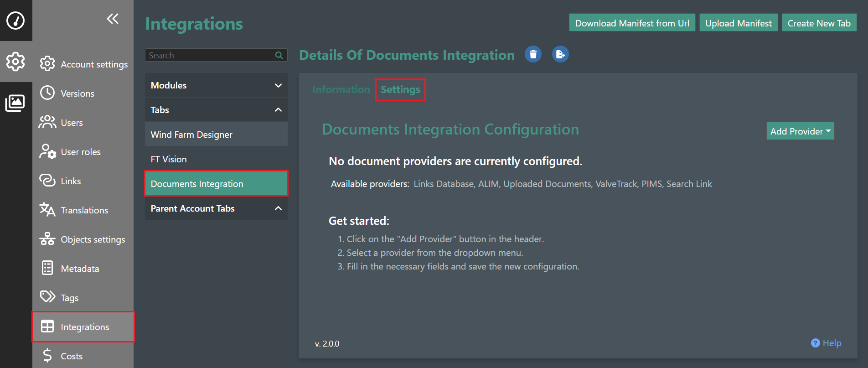
Task: Open Links menu item
Action: pyautogui.click(x=83, y=181)
